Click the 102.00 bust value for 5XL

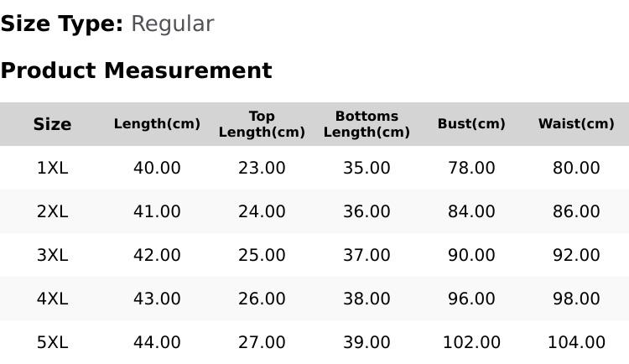(x=471, y=343)
